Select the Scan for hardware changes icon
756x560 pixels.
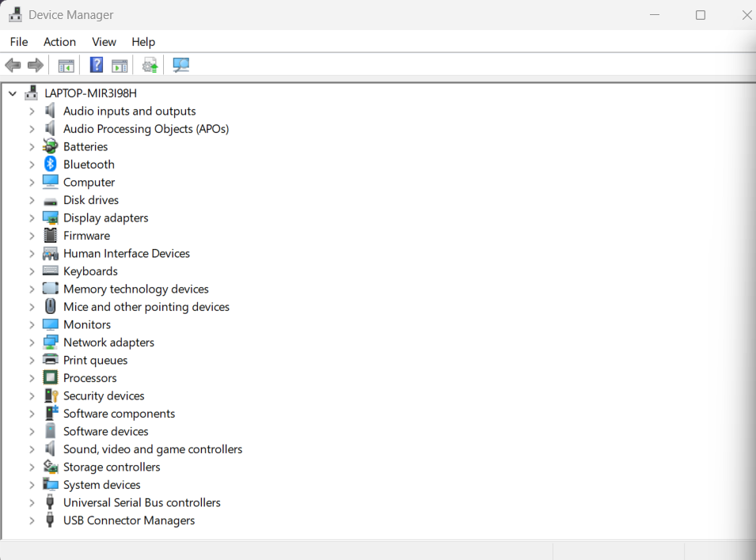[180, 65]
